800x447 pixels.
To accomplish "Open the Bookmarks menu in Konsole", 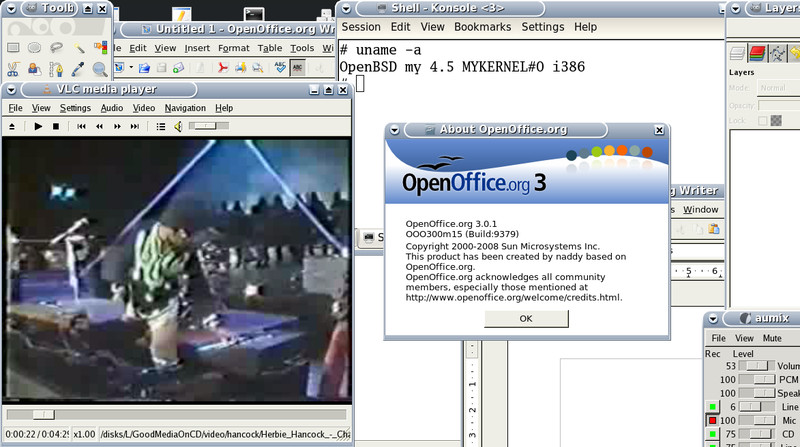I will (x=482, y=27).
